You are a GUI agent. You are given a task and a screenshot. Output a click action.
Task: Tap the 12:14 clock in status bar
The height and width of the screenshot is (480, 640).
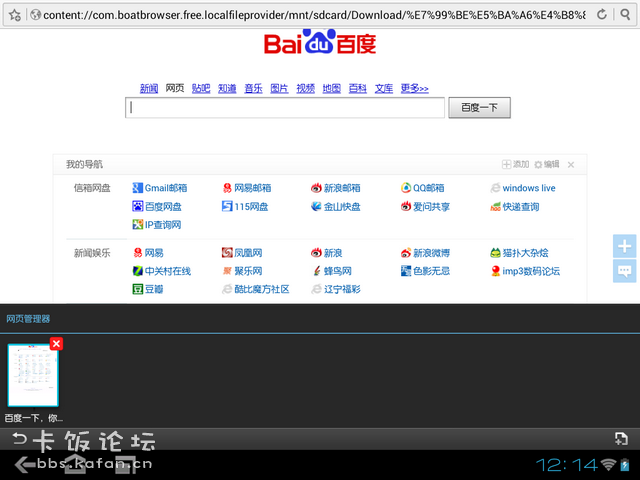567,465
